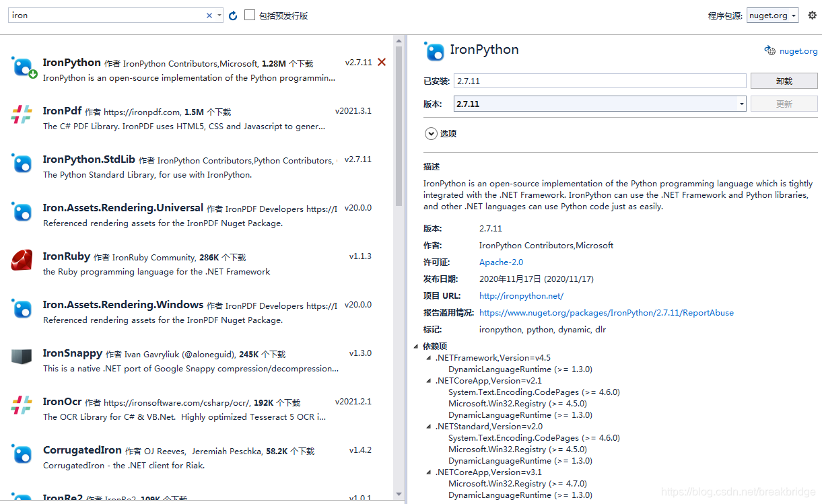
Task: Open the Apache-2.0 license link
Action: 501,262
